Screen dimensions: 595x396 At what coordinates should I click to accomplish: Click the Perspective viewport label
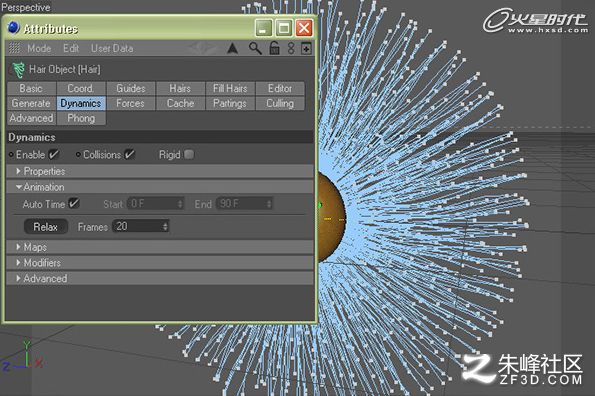point(26,7)
